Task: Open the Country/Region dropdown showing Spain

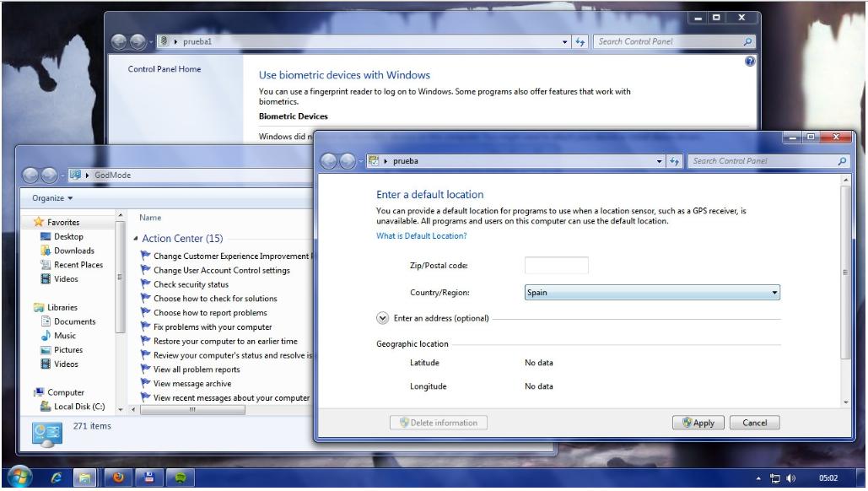Action: tap(652, 292)
